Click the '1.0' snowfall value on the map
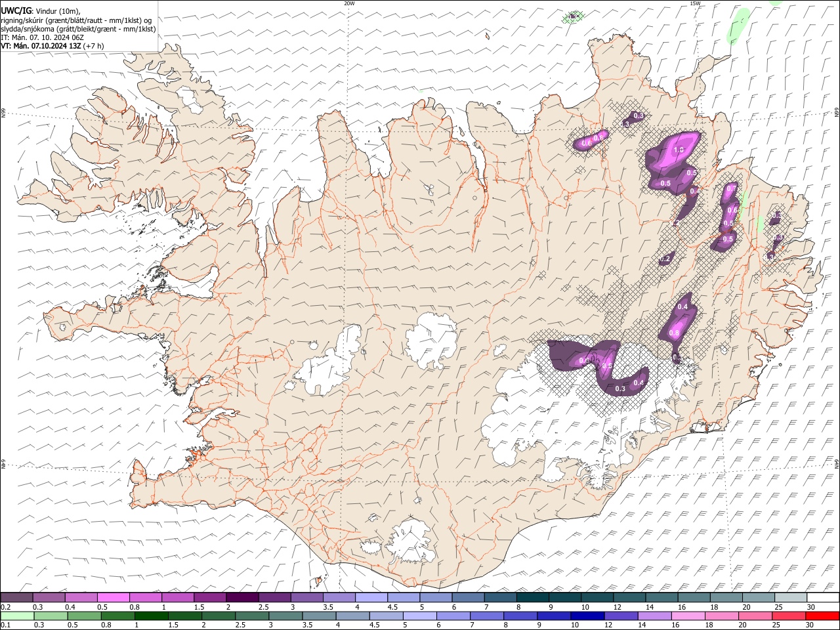Screen dimensions: 840x630 (679, 150)
